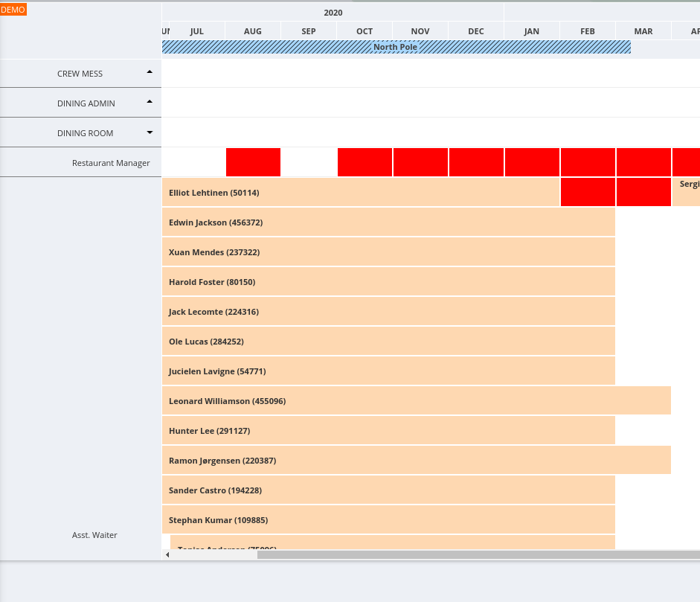Click the AUG month header

(x=253, y=31)
